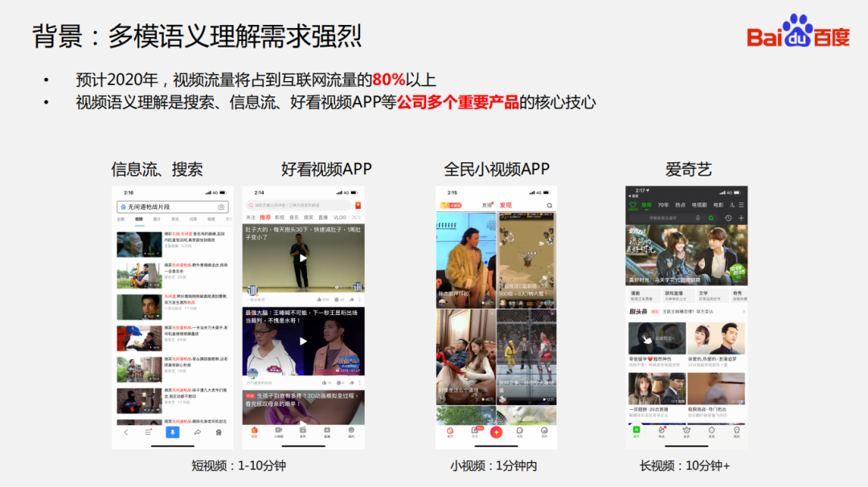Tap the plus icon in iQiyi top bar
This screenshot has width=868, height=487.
(x=741, y=218)
